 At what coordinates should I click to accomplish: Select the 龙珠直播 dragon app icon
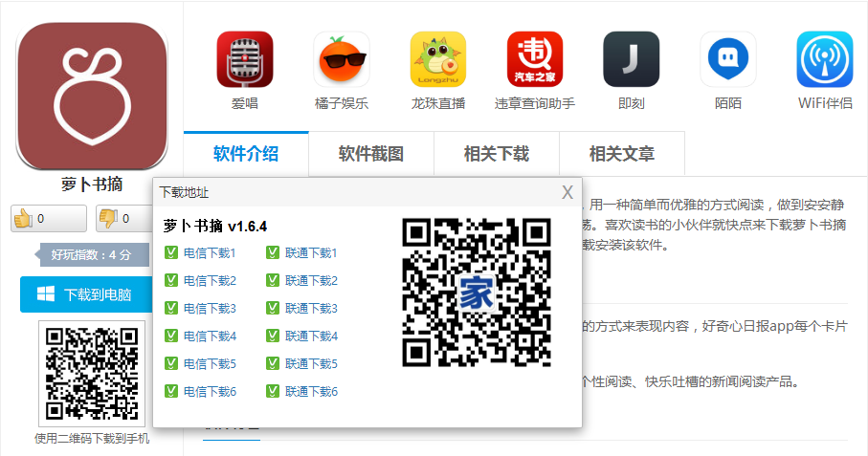click(438, 59)
